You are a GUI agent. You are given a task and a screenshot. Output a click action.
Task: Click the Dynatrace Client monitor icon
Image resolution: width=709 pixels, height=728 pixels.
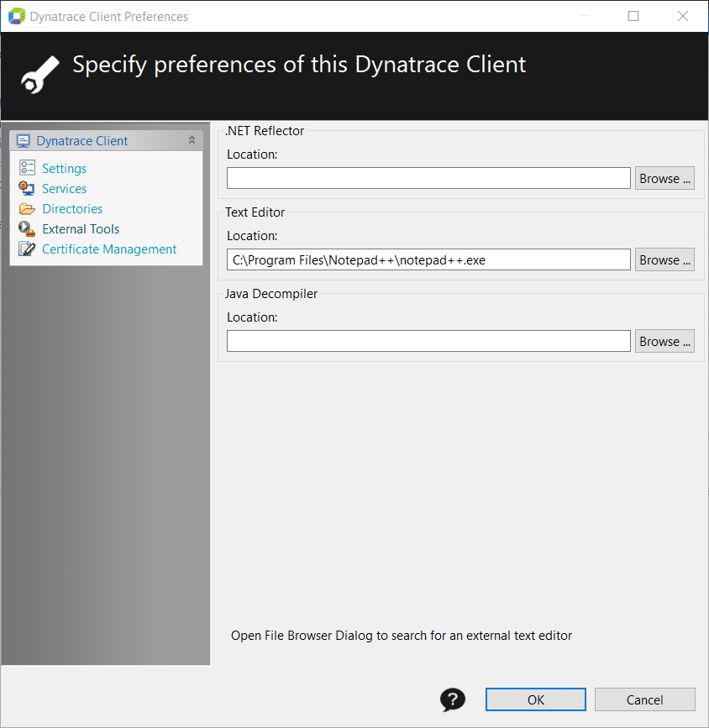(24, 141)
